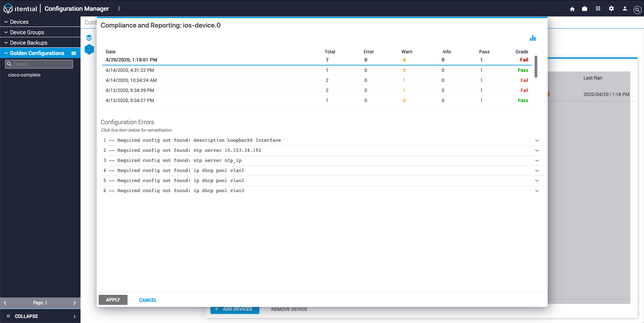Click the stacked layers icon
The height and width of the screenshot is (323, 644).
click(89, 38)
